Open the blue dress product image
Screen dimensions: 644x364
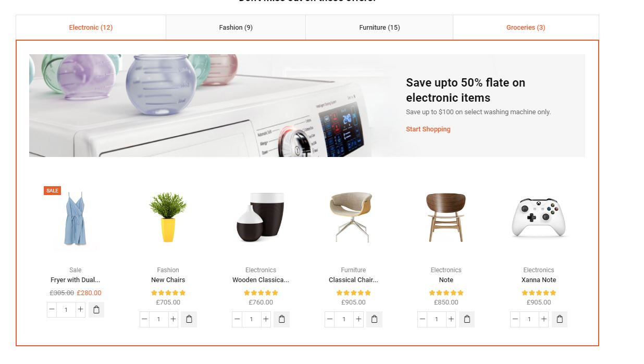[75, 219]
